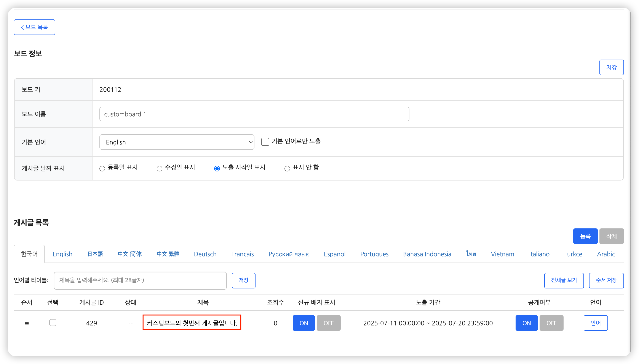Select the 등록일 표시 radio option
The image size is (639, 364).
click(102, 168)
